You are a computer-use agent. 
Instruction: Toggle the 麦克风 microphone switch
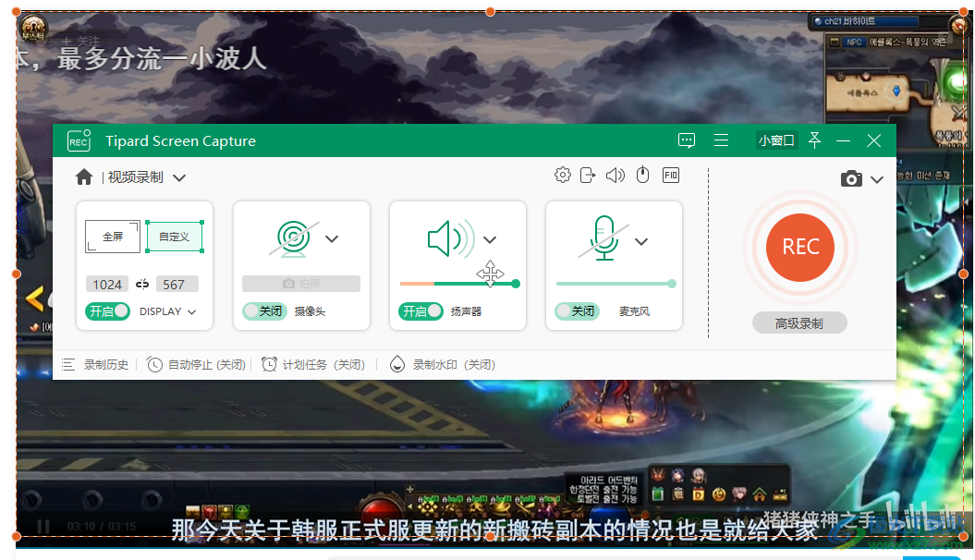point(577,310)
